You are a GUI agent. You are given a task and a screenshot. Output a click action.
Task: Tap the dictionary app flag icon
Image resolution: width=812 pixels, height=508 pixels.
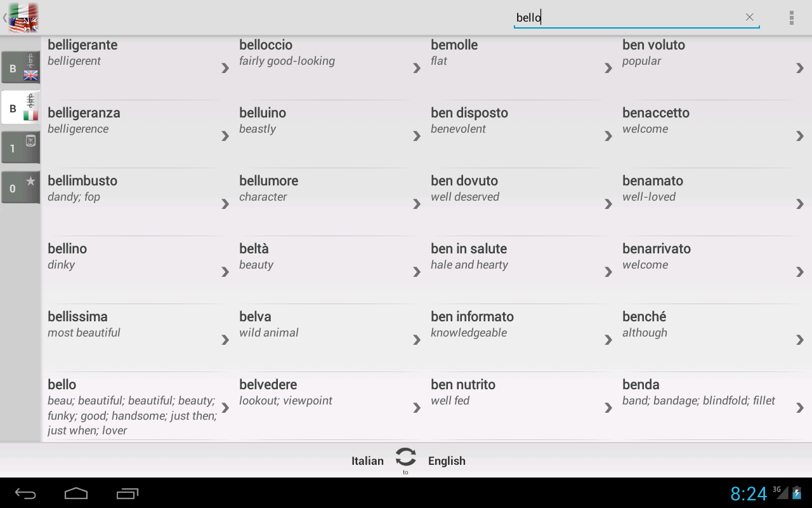tap(23, 18)
